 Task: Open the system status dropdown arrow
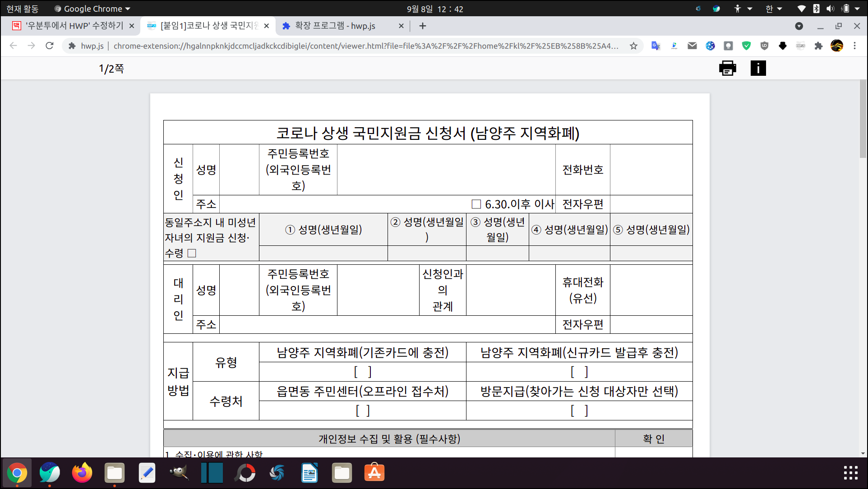pyautogui.click(x=857, y=9)
